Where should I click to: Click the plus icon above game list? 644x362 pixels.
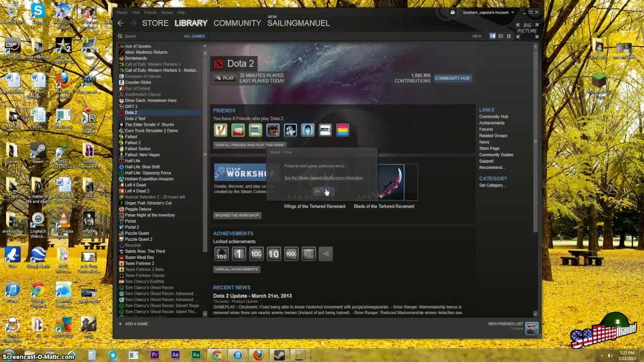204,46
